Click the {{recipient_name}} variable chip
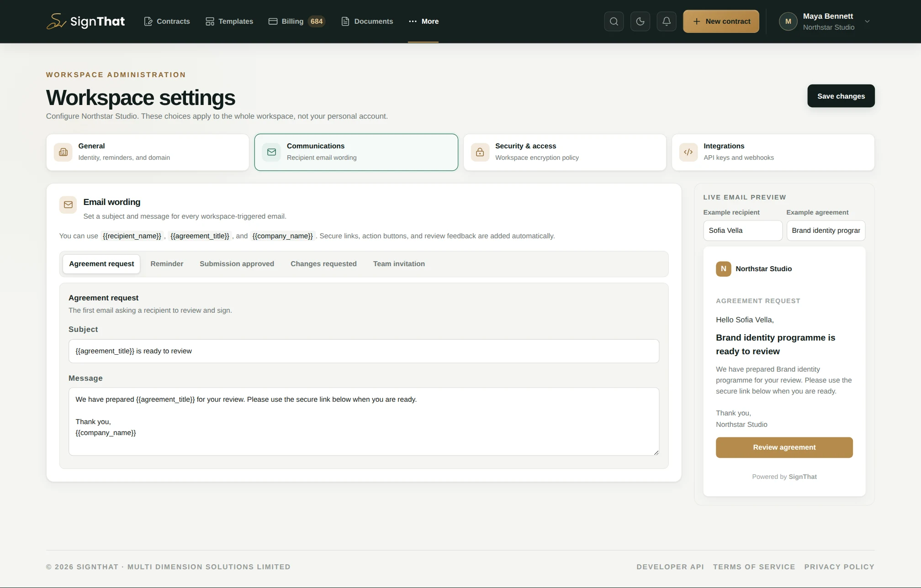The image size is (921, 588). point(132,236)
